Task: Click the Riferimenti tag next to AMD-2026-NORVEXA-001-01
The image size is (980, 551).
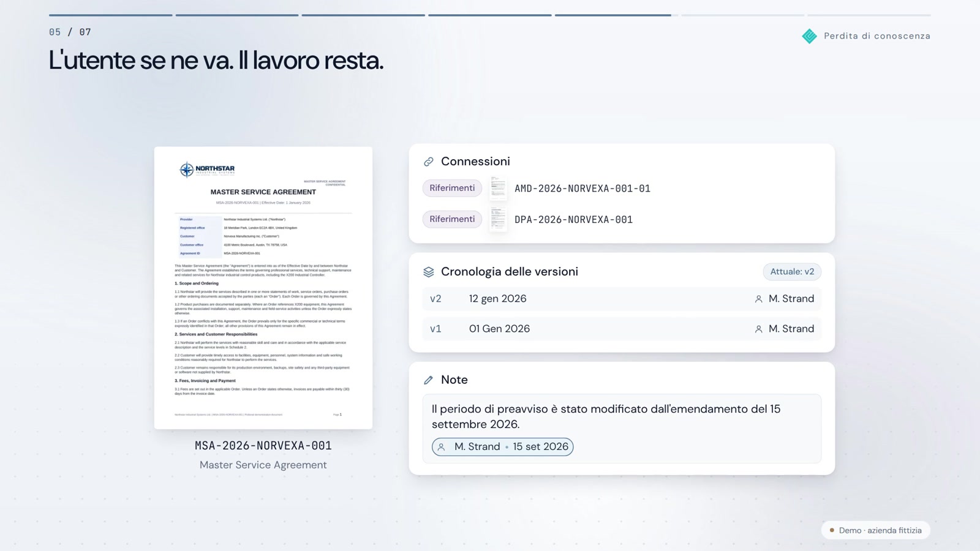Action: (452, 188)
